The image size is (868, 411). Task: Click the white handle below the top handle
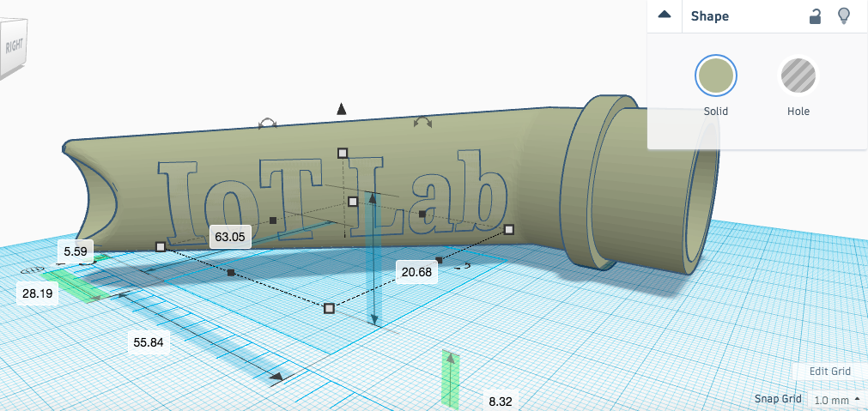point(353,202)
